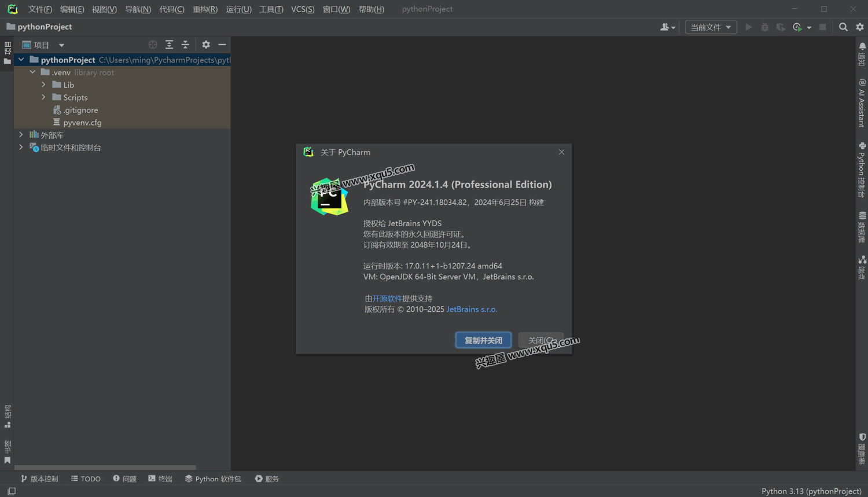Open the 版本控制 tool window
The width and height of the screenshot is (868, 497).
39,478
